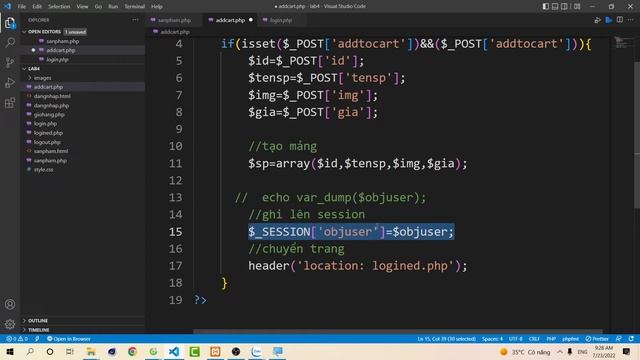Collapse the Open Editors section
This screenshot has width=640, height=360.
[x=45, y=31]
